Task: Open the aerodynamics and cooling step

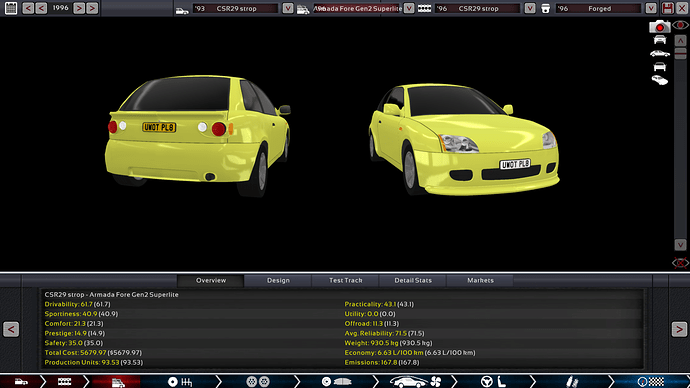Action: pos(415,381)
